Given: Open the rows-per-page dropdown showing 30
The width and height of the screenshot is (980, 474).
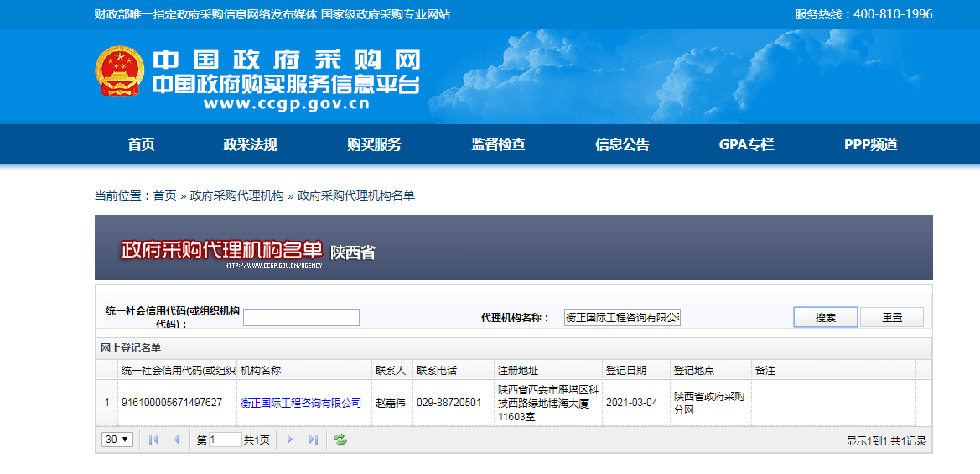Looking at the screenshot, I should point(117,440).
